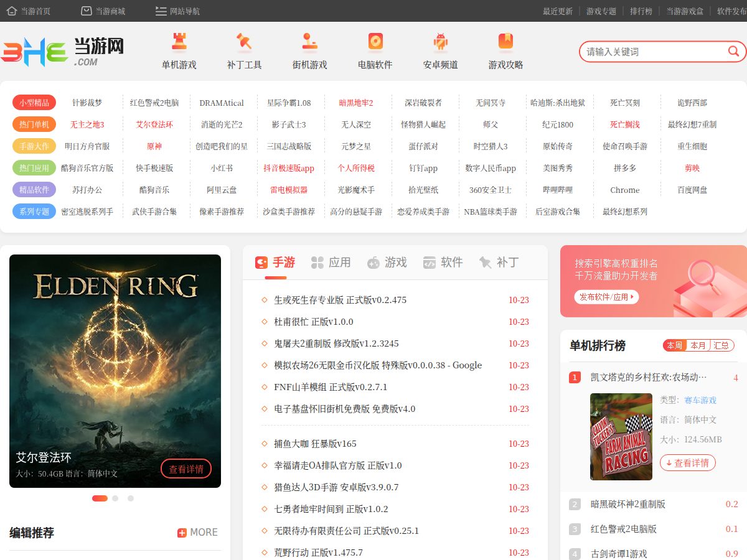This screenshot has width=747, height=560.
Task: Open 暗黑地牢2 link
Action: point(356,103)
